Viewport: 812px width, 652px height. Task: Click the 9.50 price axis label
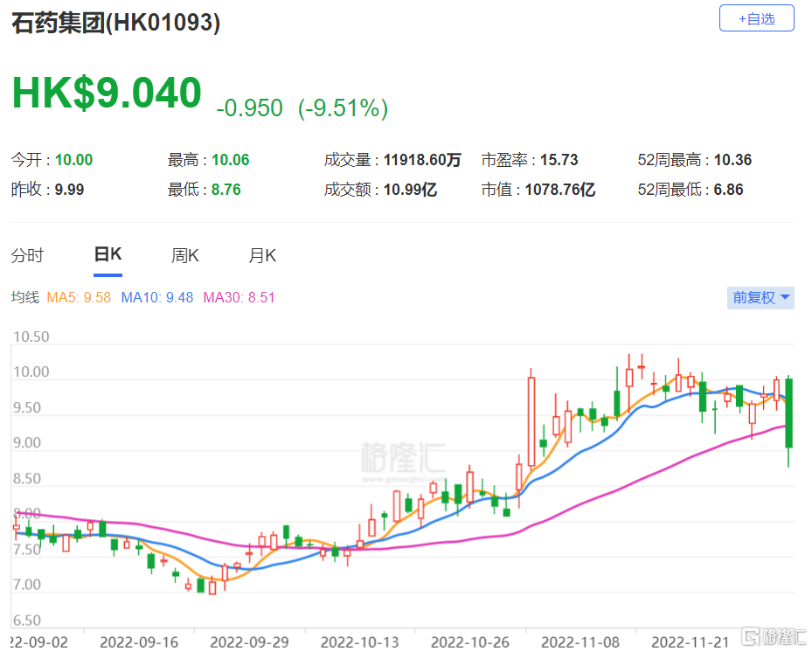click(x=27, y=407)
